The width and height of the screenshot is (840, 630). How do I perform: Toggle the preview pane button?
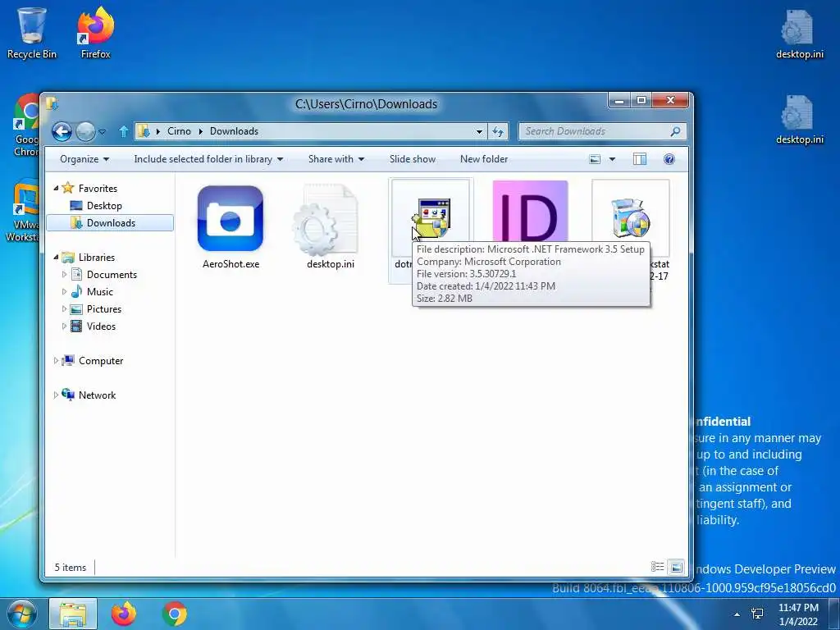[x=640, y=159]
